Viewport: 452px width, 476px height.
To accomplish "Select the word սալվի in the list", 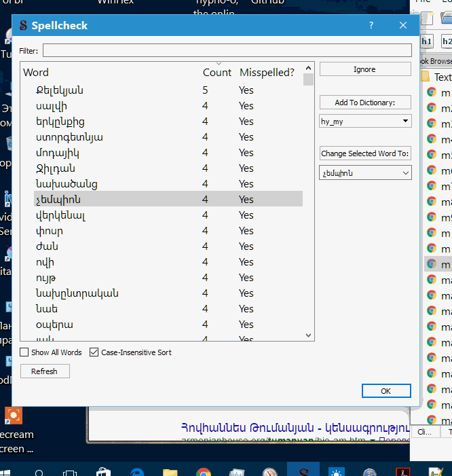I will [52, 106].
